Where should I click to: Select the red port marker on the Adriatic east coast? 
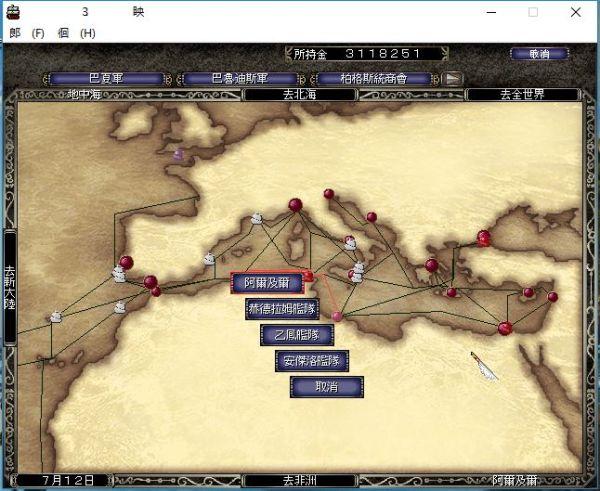[371, 217]
